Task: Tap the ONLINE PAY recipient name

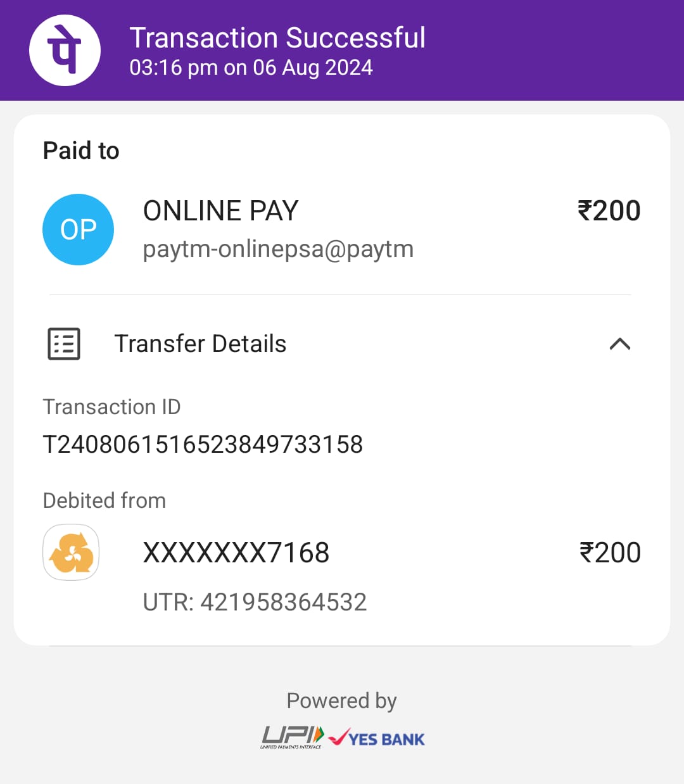Action: pyautogui.click(x=220, y=211)
